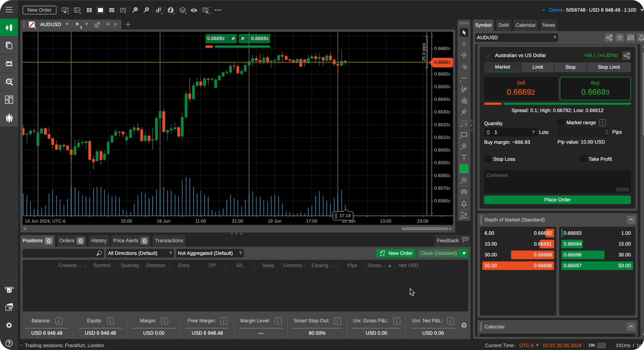644x350 pixels.
Task: Select the Limit order type tab
Action: (x=538, y=67)
